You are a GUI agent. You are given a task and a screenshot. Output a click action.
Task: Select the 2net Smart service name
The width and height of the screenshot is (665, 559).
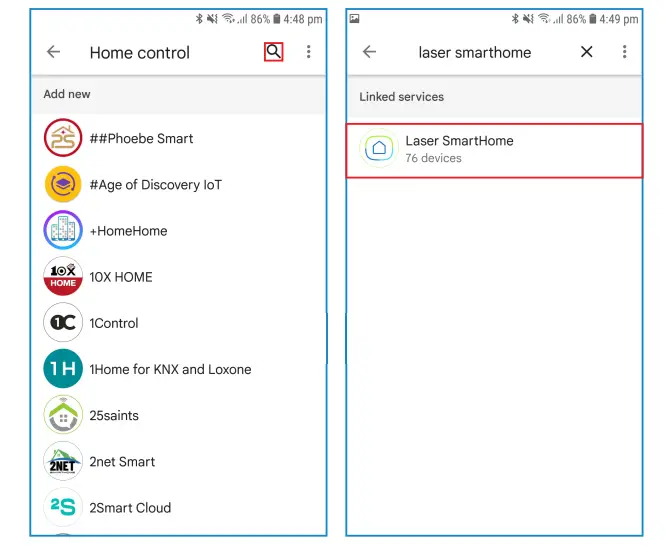[122, 461]
